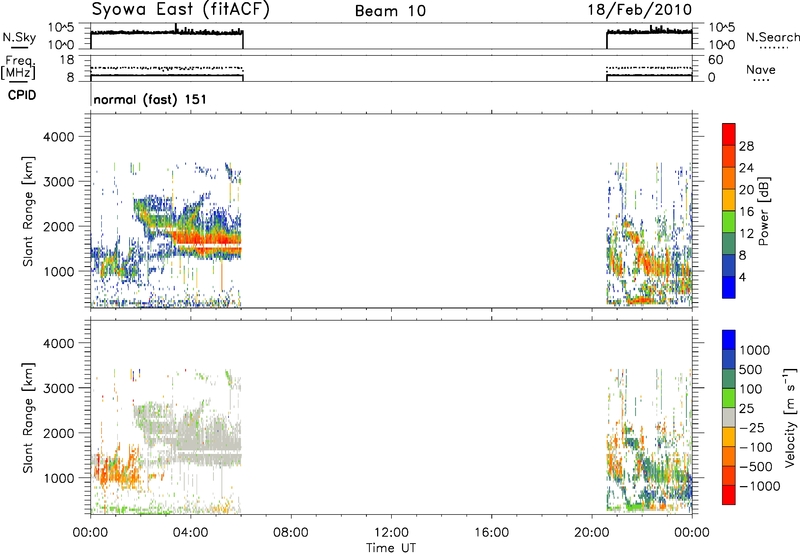
Task: Click the 08:00 time axis tick label
Action: click(x=291, y=533)
